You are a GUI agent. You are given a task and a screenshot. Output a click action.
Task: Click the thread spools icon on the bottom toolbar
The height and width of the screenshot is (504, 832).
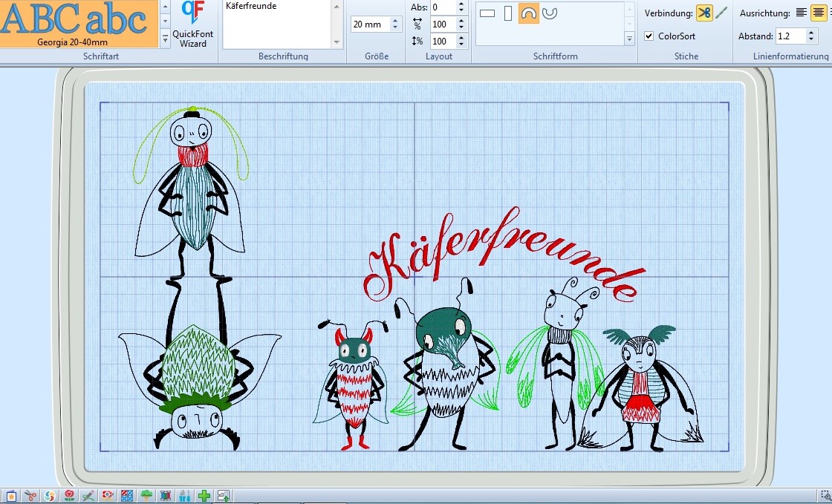(166, 495)
